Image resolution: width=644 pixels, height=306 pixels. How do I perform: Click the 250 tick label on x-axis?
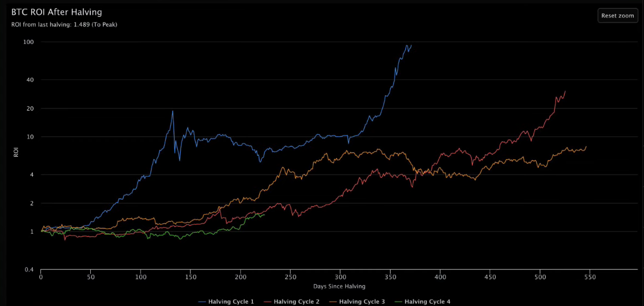click(x=291, y=277)
